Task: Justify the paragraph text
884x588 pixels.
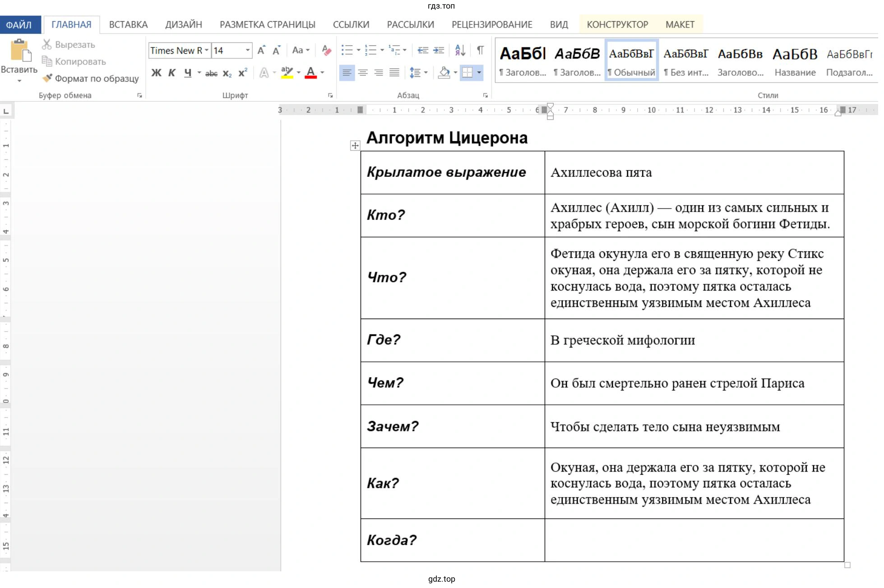Action: (394, 73)
